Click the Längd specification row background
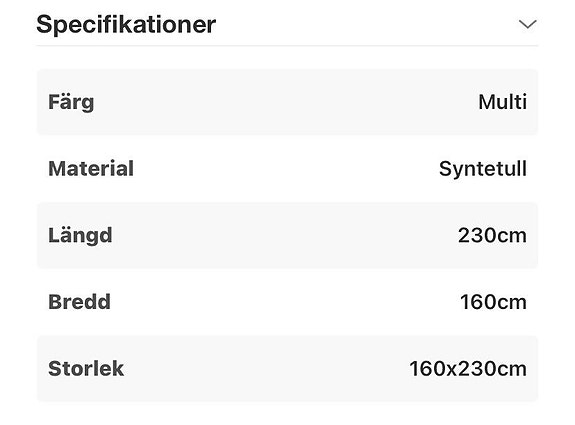The width and height of the screenshot is (575, 425). pyautogui.click(x=288, y=235)
